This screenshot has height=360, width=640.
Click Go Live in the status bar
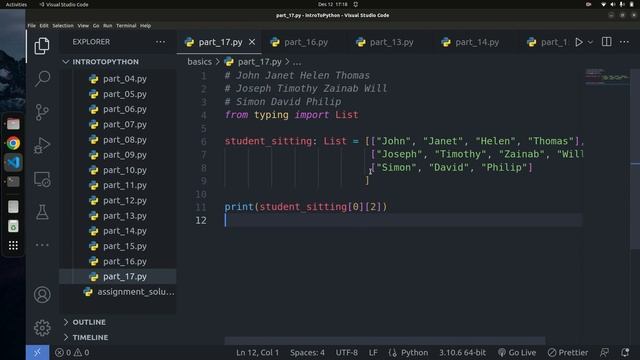click(x=517, y=353)
